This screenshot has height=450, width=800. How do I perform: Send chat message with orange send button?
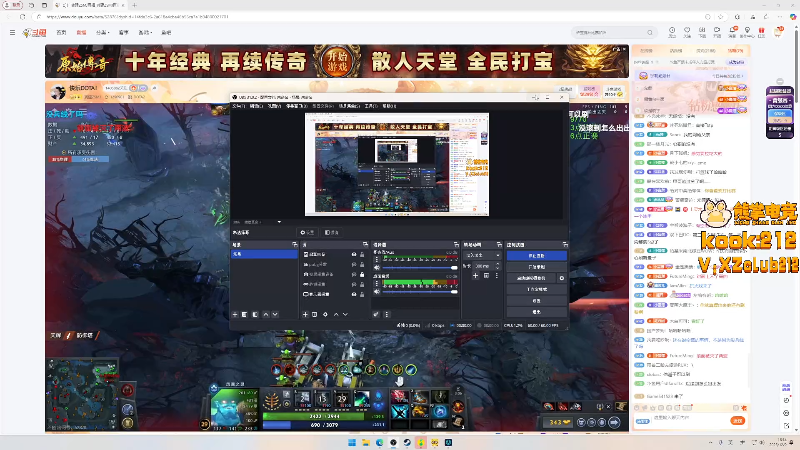coord(738,420)
